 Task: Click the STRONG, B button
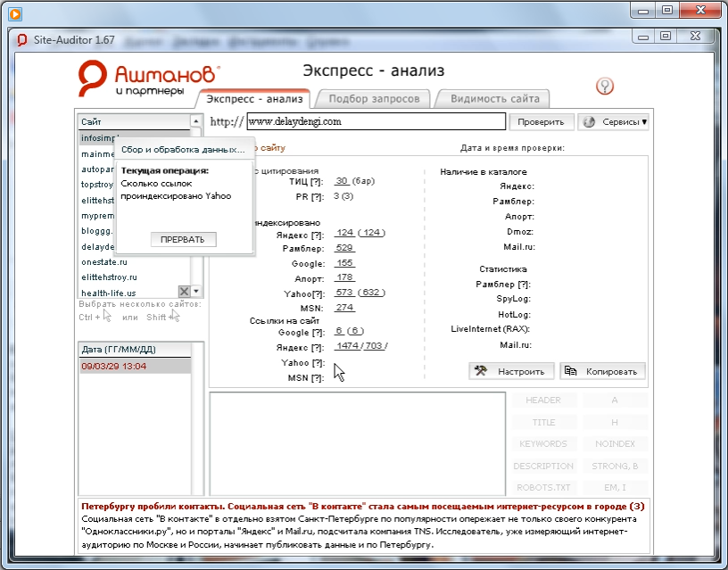click(x=615, y=466)
